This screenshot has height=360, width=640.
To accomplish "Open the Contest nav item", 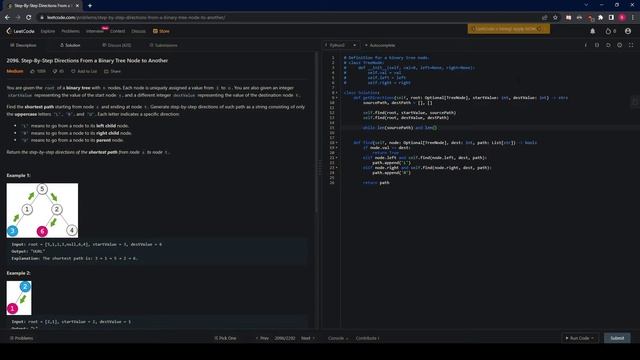I will pos(117,31).
